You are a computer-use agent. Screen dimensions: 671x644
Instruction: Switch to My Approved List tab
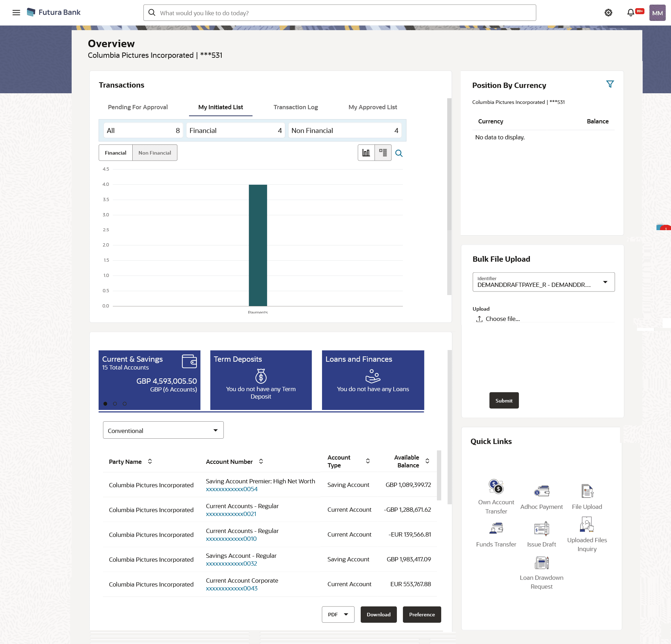coord(373,107)
